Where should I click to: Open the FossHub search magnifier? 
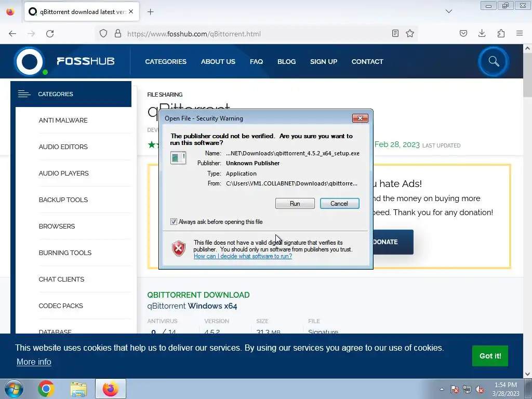(494, 61)
